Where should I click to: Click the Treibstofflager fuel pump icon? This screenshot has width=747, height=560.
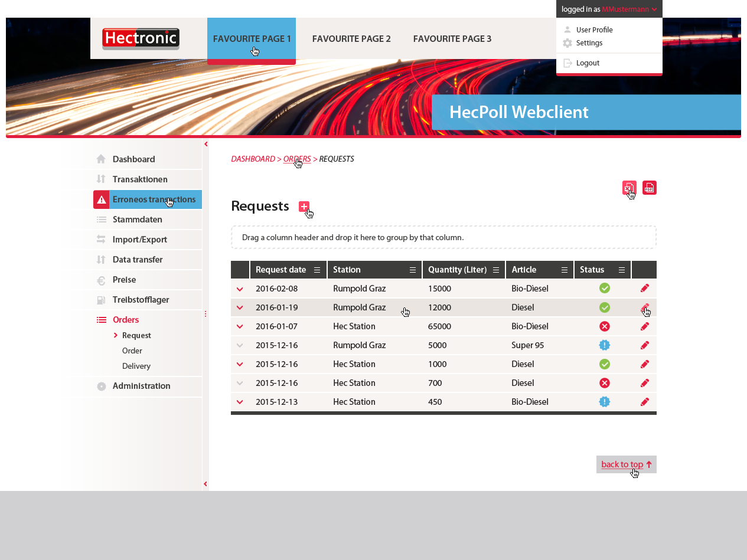[x=101, y=300]
